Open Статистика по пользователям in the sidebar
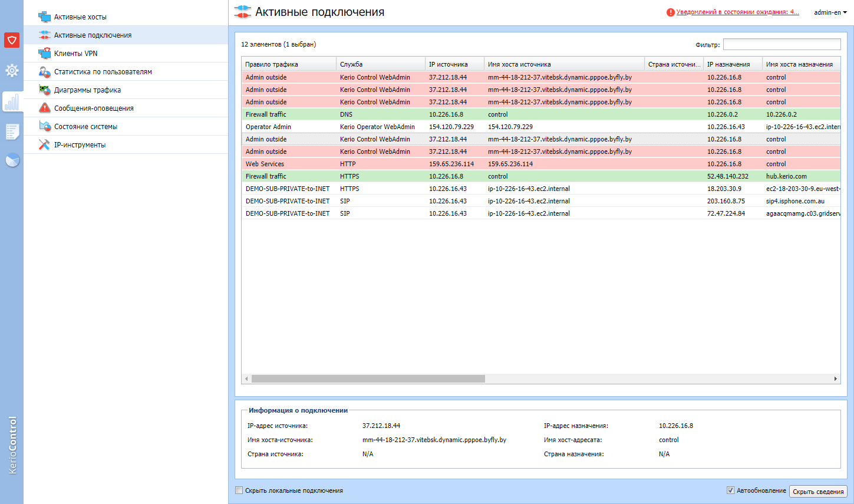Viewport: 854px width, 504px height. pyautogui.click(x=126, y=72)
